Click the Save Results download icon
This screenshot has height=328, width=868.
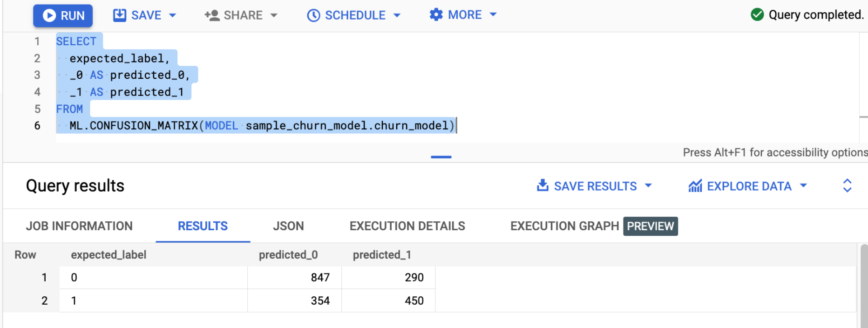(542, 185)
